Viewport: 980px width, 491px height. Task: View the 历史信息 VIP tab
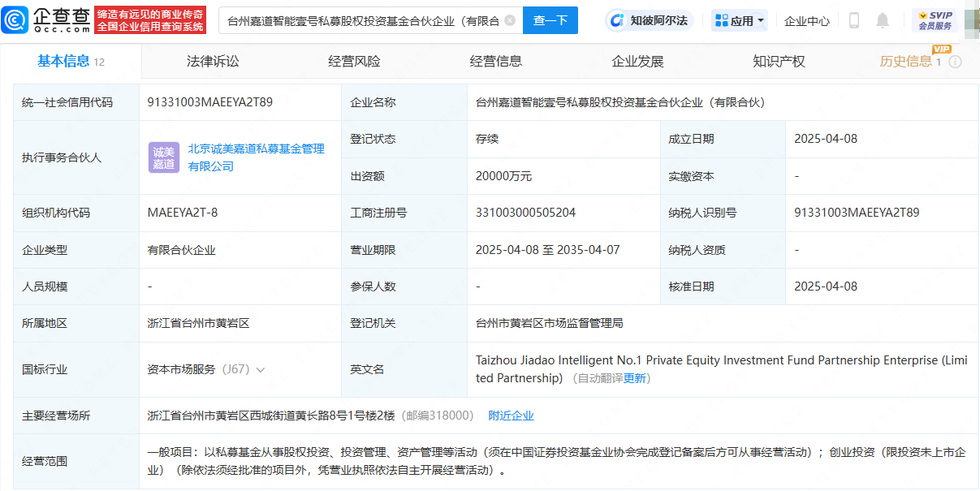click(x=906, y=61)
